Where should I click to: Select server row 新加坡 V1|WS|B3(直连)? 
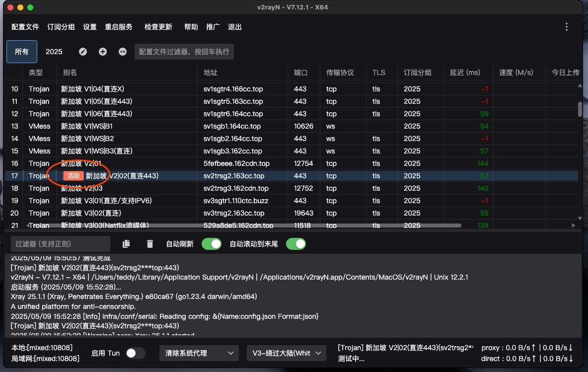(291, 151)
